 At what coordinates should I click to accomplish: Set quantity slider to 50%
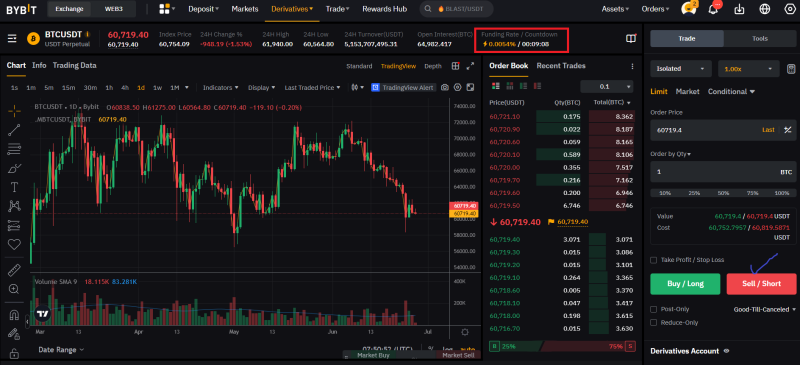(723, 193)
